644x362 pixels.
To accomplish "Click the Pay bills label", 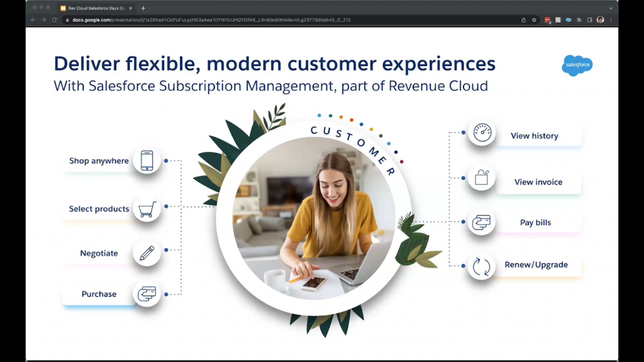I will click(536, 222).
